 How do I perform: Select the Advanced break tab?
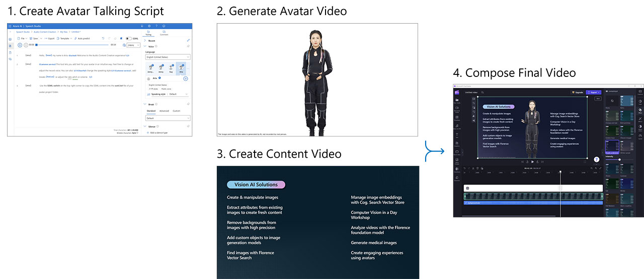pos(164,111)
